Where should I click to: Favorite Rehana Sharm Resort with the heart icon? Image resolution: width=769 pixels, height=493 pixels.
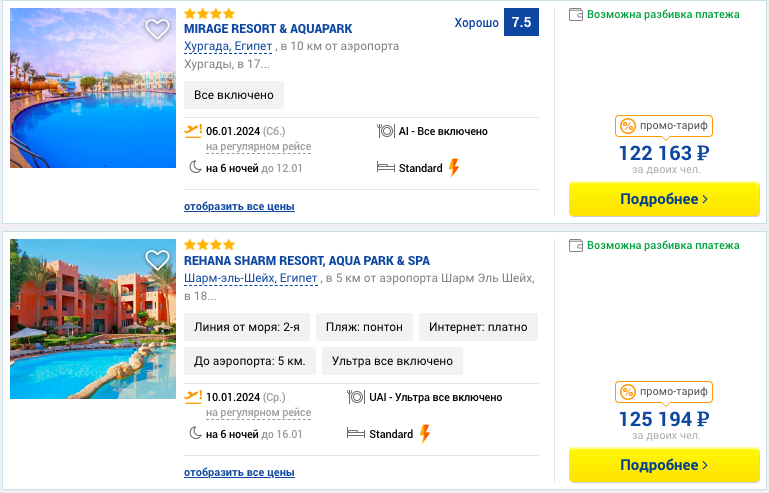pyautogui.click(x=157, y=260)
